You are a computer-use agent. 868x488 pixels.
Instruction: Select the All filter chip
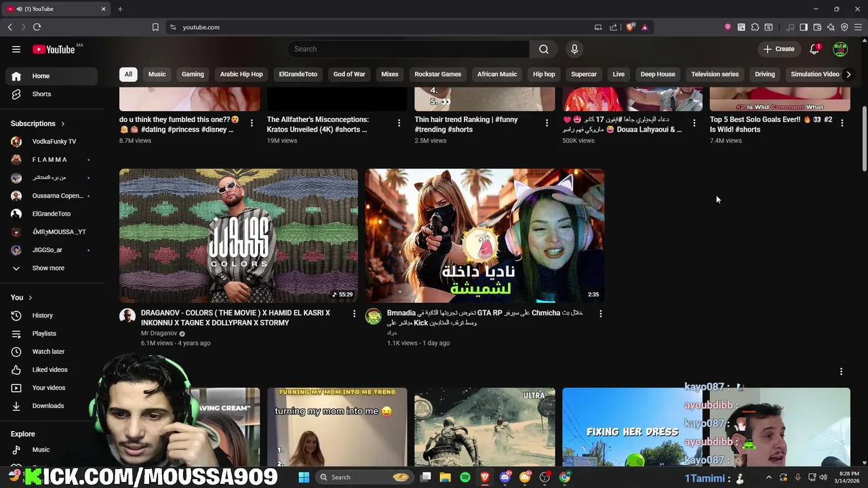tap(128, 74)
